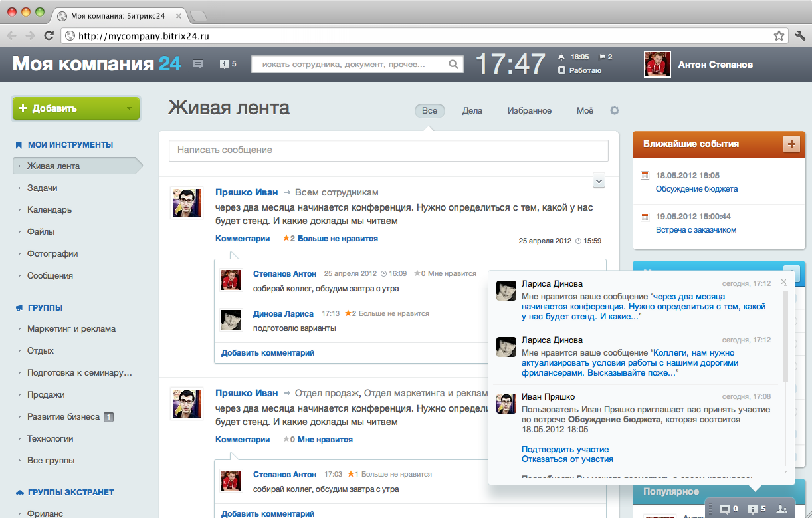
Task: Click star rating on Динова Лариса comment
Action: 350,313
